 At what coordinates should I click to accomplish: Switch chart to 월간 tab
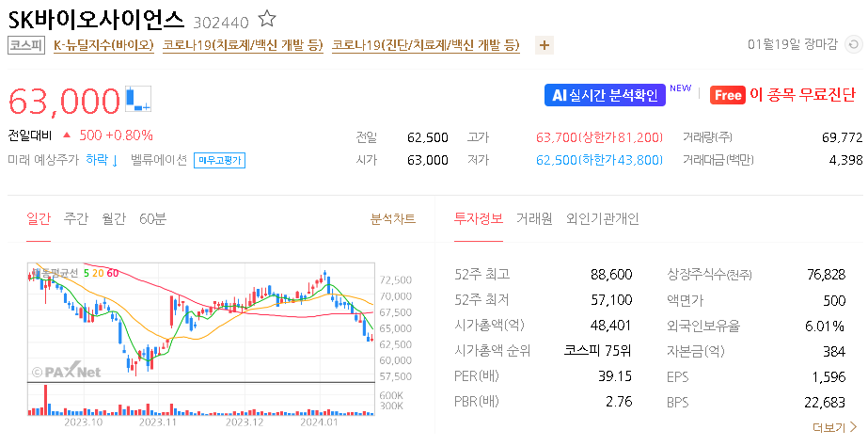pyautogui.click(x=114, y=219)
